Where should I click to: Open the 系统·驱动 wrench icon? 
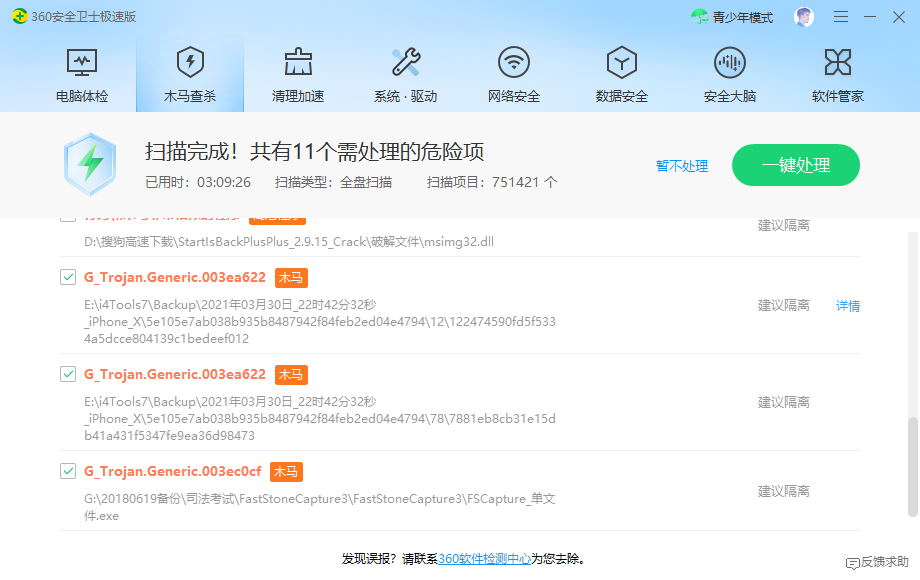point(406,62)
